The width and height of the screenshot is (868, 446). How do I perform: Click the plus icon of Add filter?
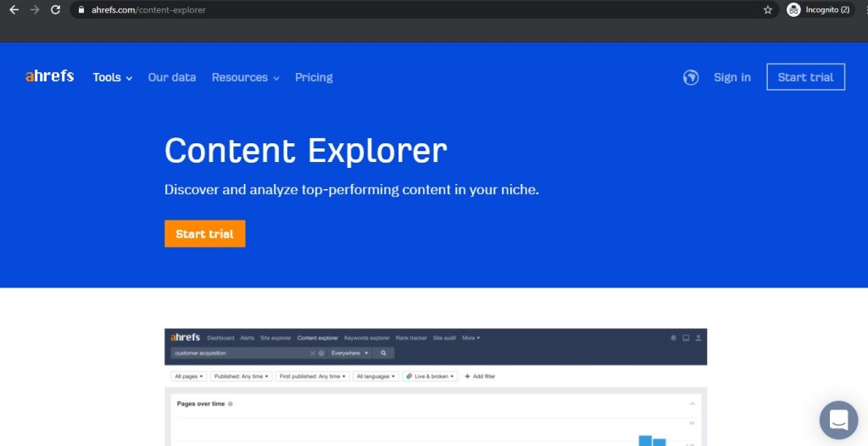tap(467, 376)
